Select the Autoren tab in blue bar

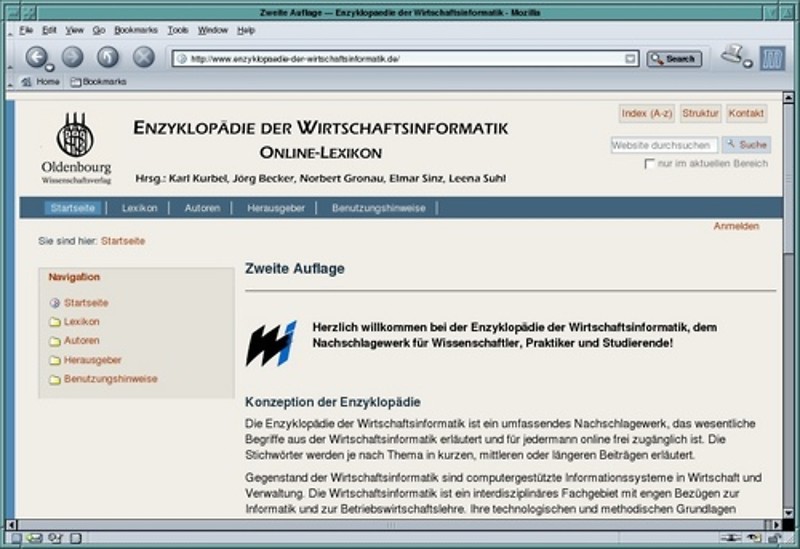(x=202, y=208)
